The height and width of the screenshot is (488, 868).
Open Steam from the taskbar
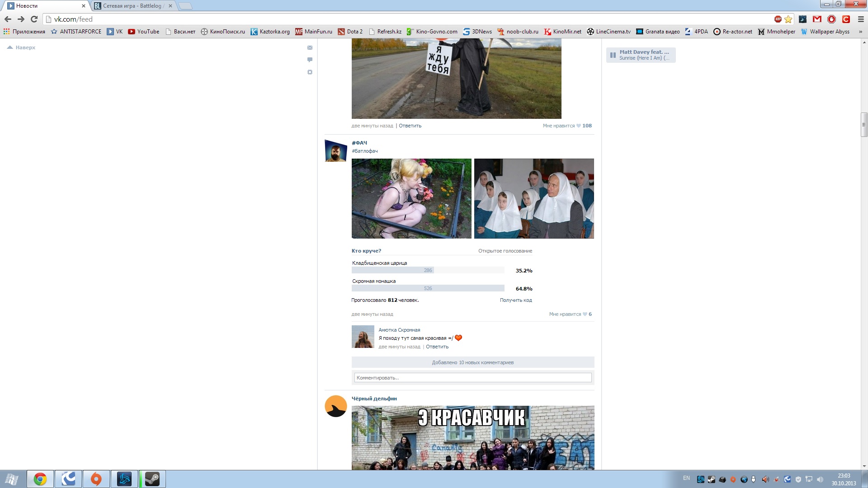pyautogui.click(x=152, y=479)
